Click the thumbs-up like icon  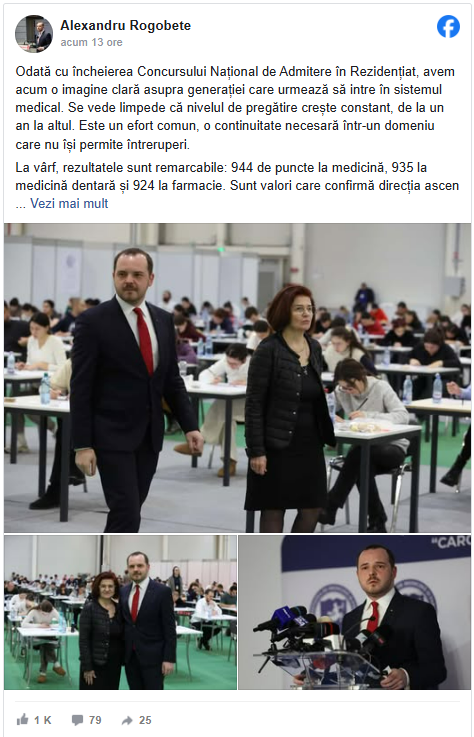coord(22,720)
